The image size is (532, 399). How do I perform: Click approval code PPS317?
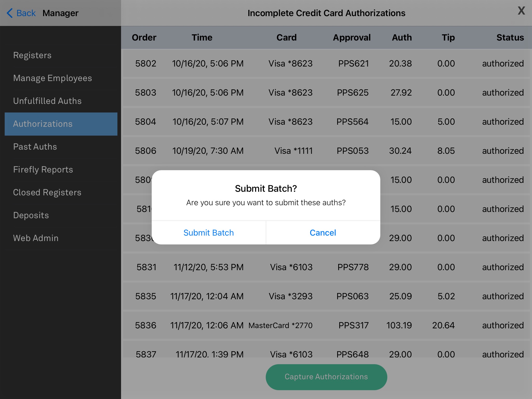pos(354,325)
